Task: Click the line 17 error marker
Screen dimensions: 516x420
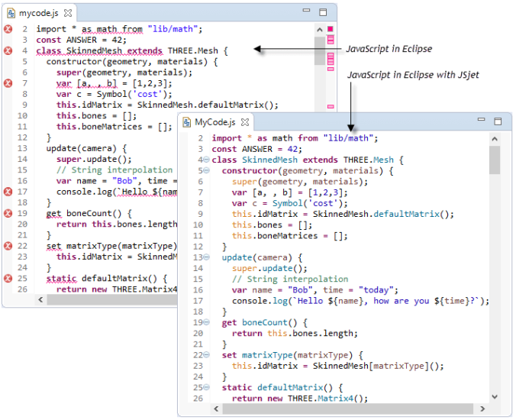Action: click(8, 192)
